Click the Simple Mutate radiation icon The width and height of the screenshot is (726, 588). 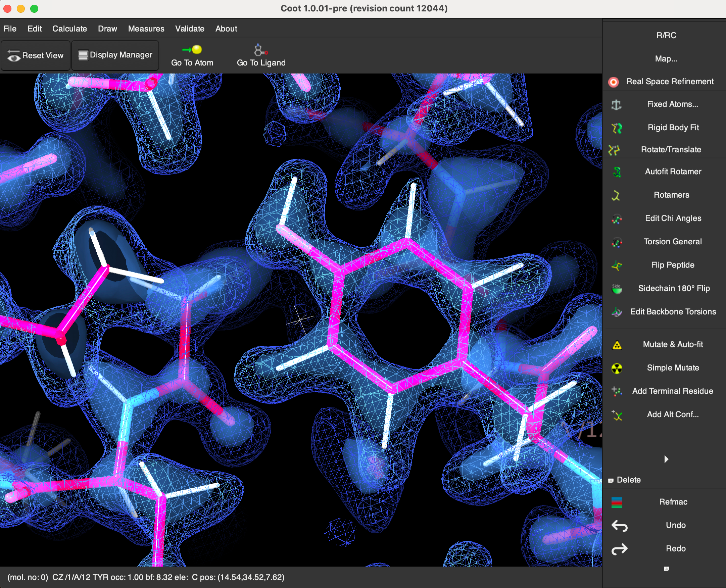tap(617, 368)
